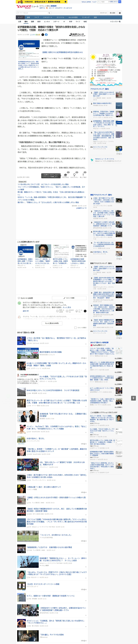Open related article about ツナ缶 ゴキブリ

[43, 185]
